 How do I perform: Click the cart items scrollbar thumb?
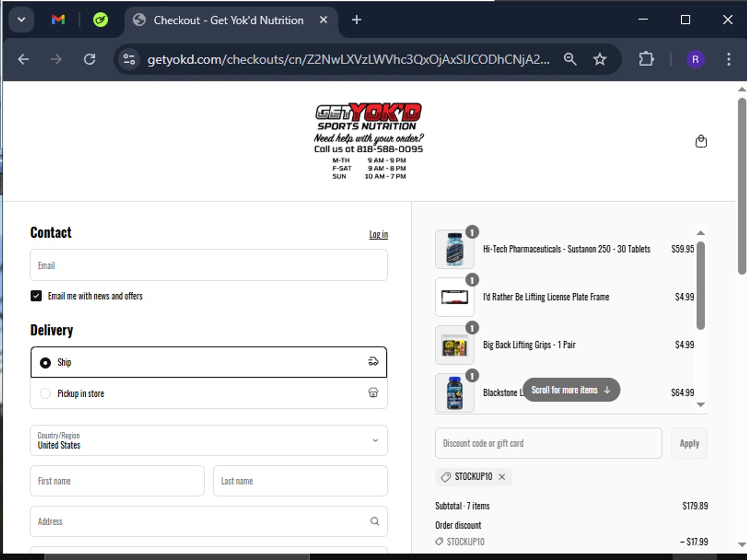pos(701,285)
